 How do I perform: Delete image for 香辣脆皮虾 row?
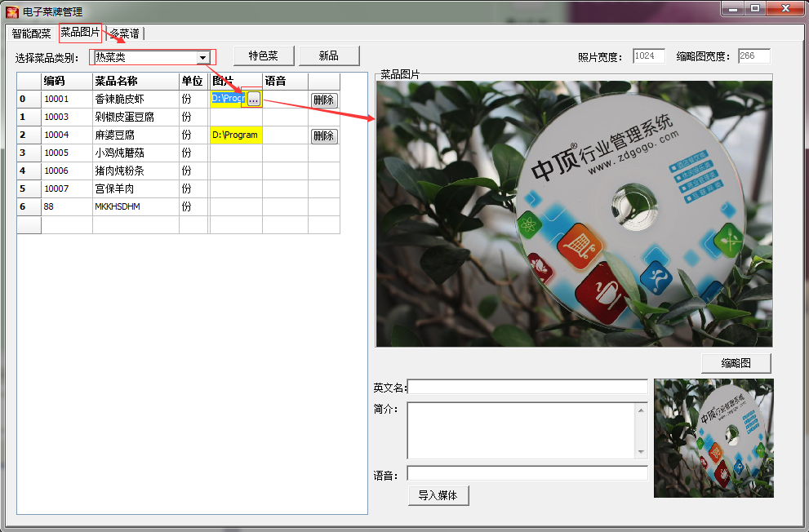(x=324, y=100)
